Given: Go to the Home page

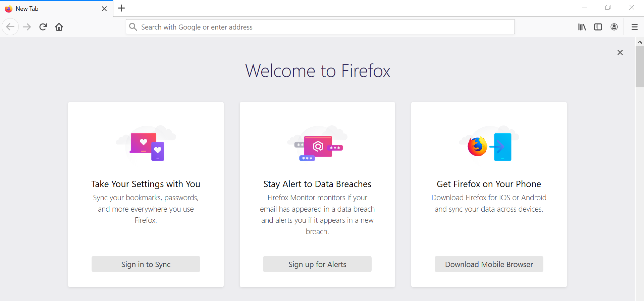Looking at the screenshot, I should click(x=59, y=27).
